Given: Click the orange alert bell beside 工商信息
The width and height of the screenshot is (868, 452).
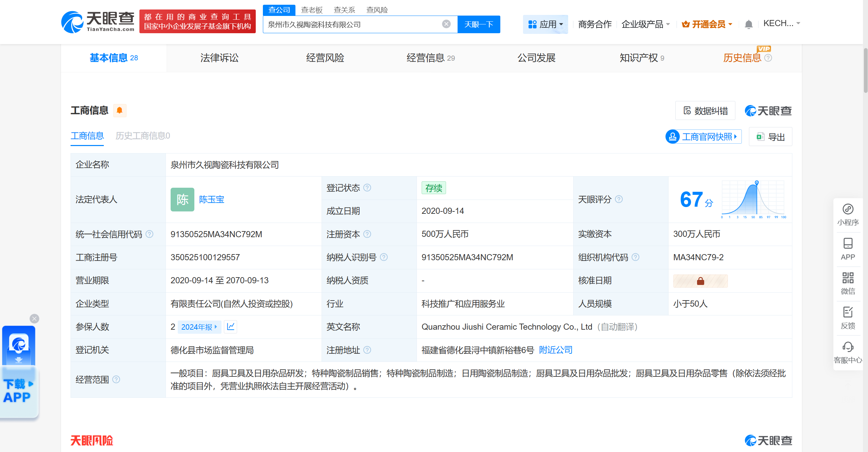Looking at the screenshot, I should 119,110.
